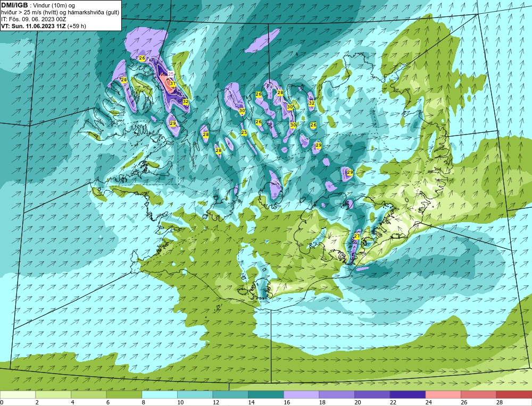Pick the 18–20 m/s medium purple legend swatch
Screen dimensions: 532x406
(x=337, y=394)
